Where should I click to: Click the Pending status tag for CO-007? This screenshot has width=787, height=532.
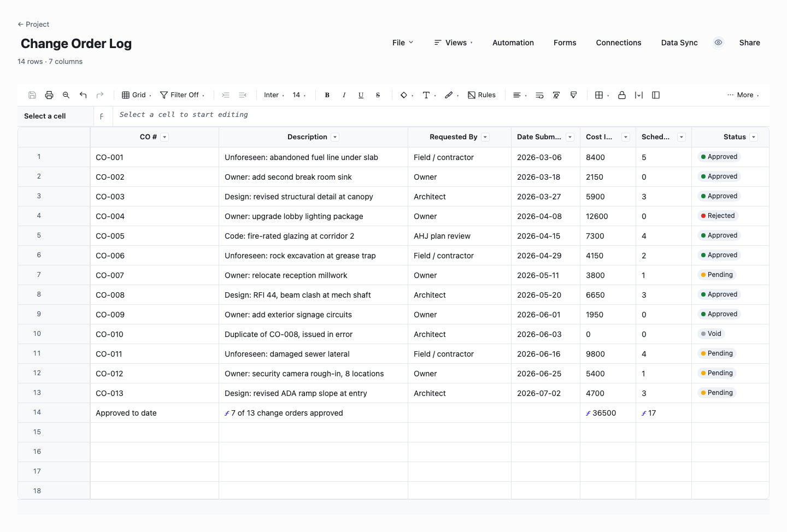[x=717, y=275]
